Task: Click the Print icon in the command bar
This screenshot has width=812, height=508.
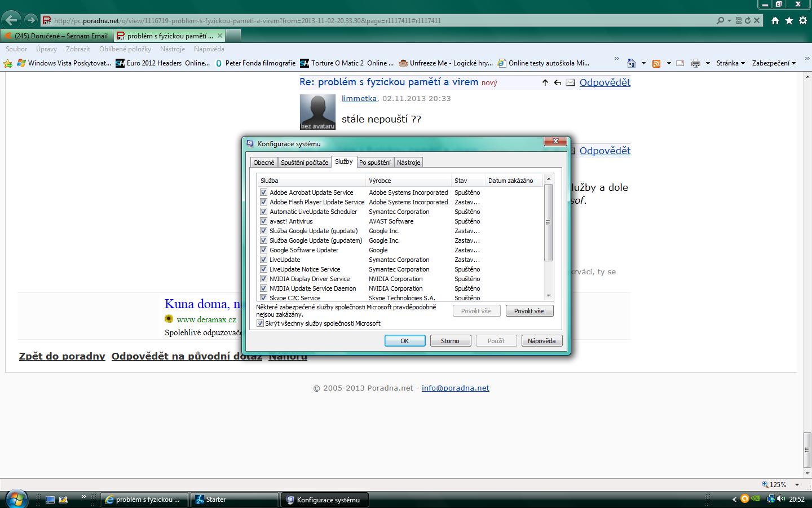Action: tap(696, 63)
